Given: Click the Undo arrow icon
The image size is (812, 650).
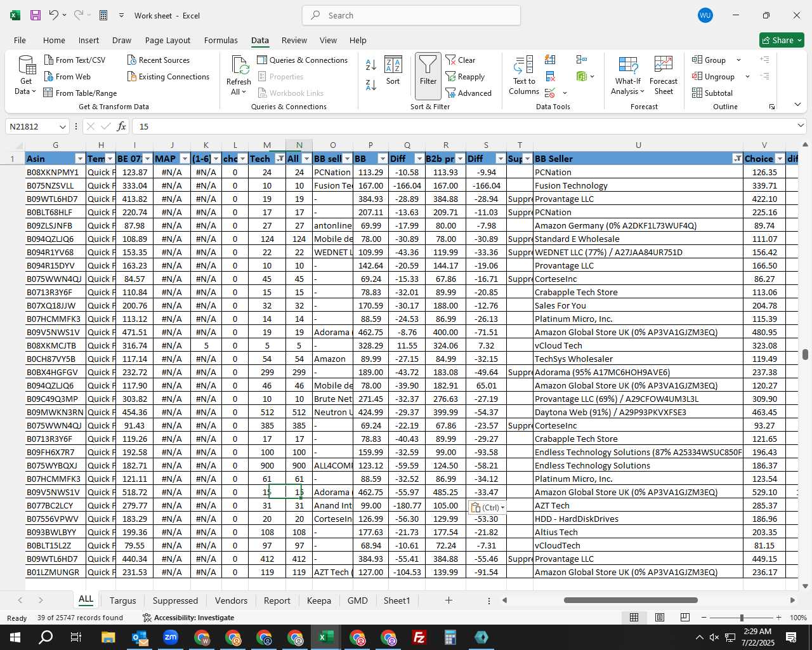Looking at the screenshot, I should [x=54, y=15].
